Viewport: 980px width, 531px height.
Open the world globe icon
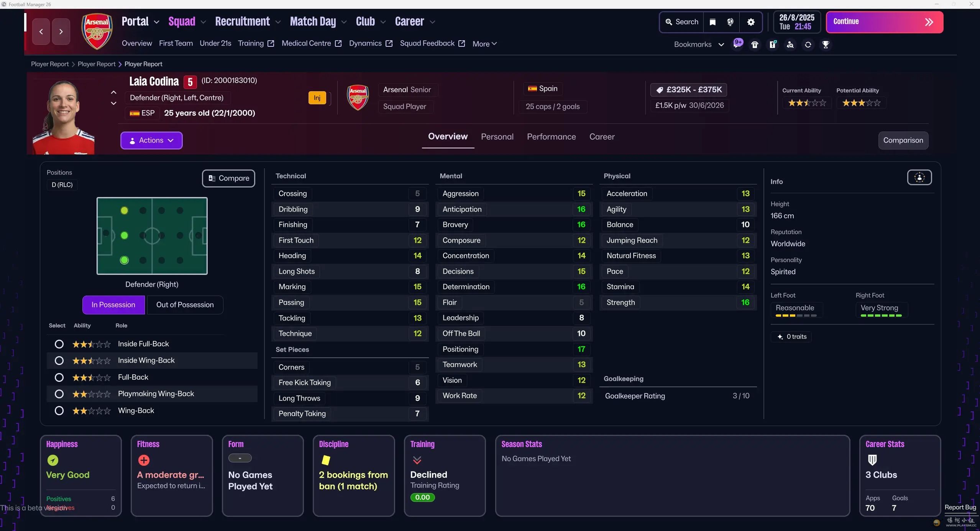pos(730,22)
